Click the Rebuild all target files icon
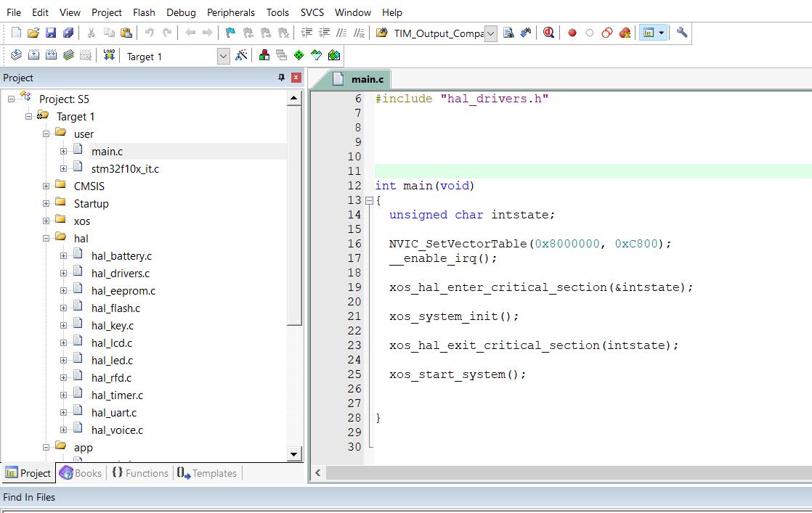This screenshot has width=812, height=513. tap(52, 55)
